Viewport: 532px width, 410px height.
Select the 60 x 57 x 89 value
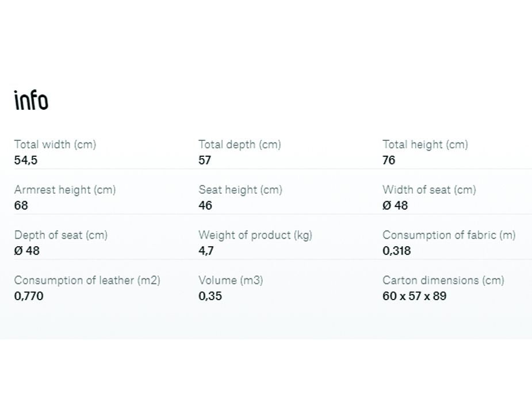[x=415, y=296]
